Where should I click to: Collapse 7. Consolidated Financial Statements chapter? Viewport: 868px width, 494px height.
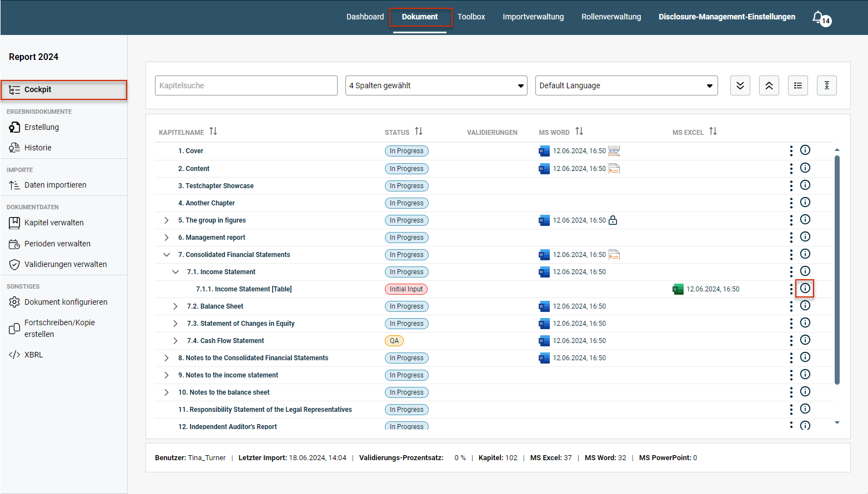tap(167, 255)
